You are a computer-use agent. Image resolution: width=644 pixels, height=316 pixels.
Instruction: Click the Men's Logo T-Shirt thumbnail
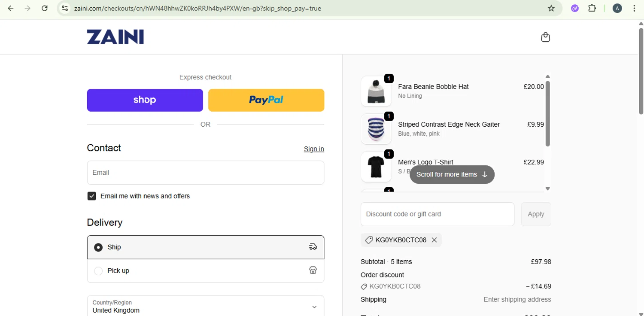pyautogui.click(x=376, y=167)
